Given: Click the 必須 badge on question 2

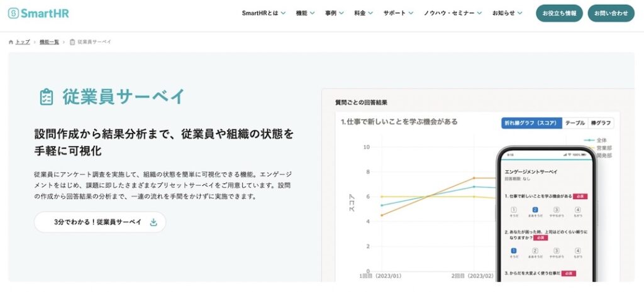Looking at the screenshot, I should 540,238.
